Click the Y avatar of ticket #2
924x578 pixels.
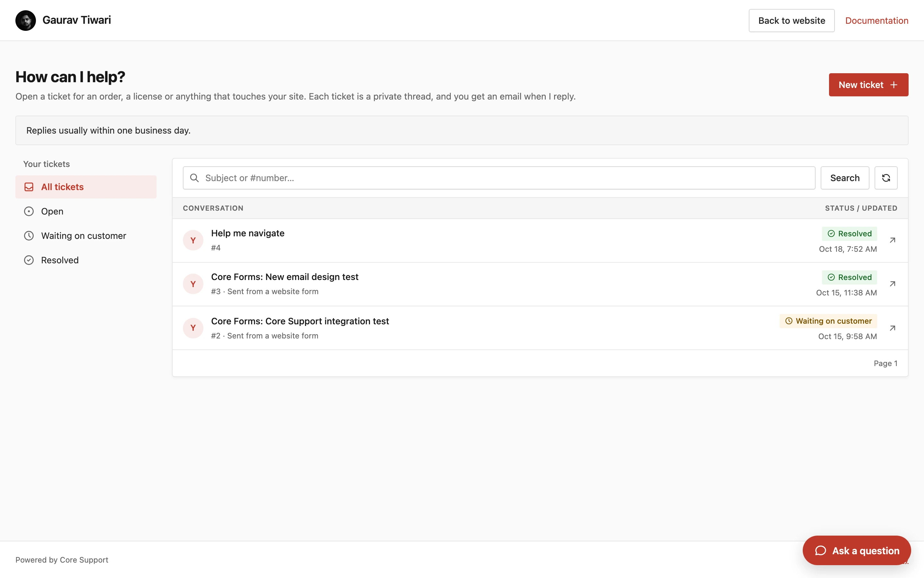click(193, 328)
